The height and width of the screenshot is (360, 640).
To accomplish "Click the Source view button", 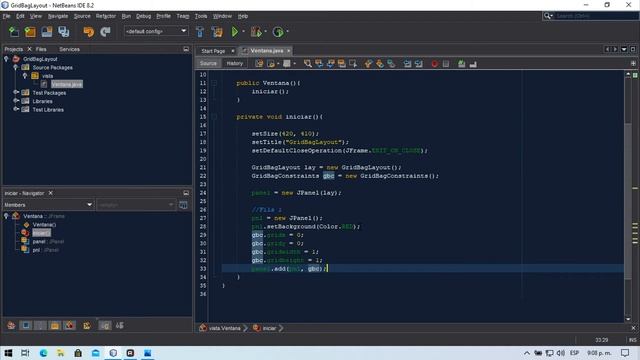I will click(208, 63).
